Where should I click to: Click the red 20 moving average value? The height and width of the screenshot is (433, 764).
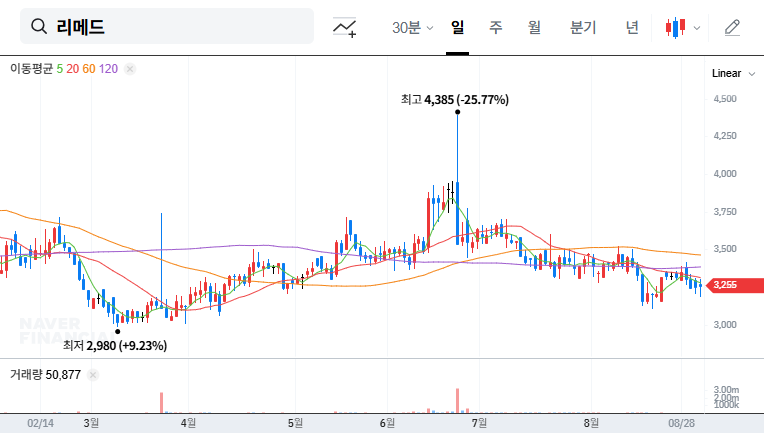coord(73,69)
